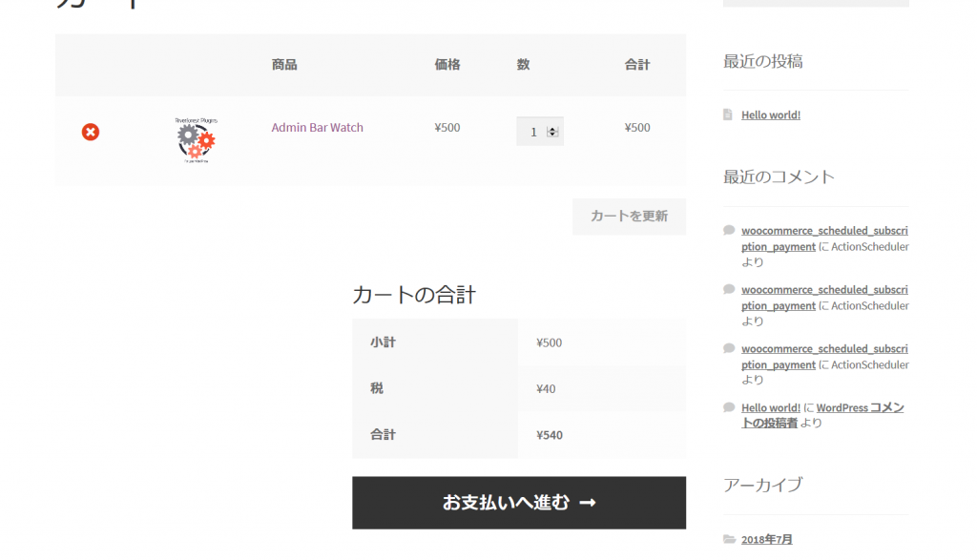Viewport: 977px width, 560px height.
Task: Click the third comment bubble icon
Action: point(729,348)
